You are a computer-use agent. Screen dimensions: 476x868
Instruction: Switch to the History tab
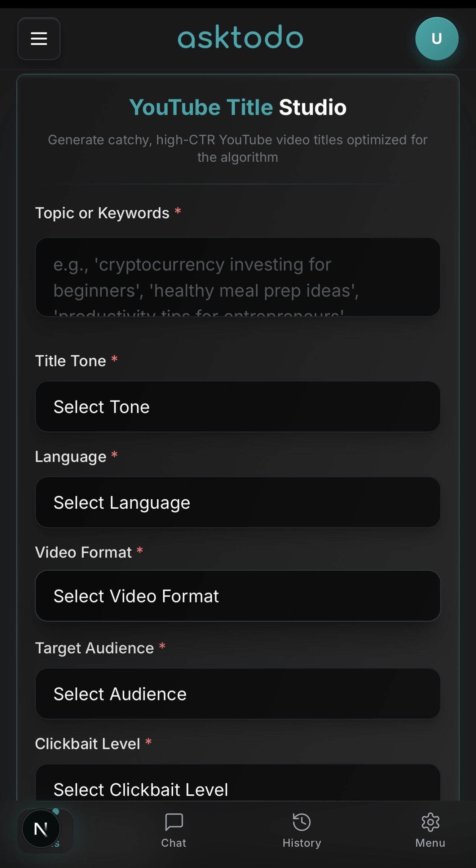pyautogui.click(x=301, y=830)
